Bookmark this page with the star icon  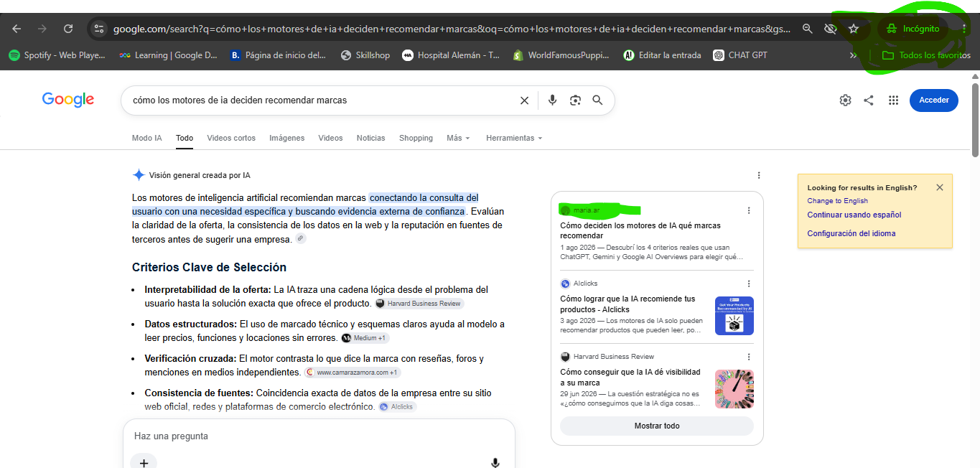[854, 29]
